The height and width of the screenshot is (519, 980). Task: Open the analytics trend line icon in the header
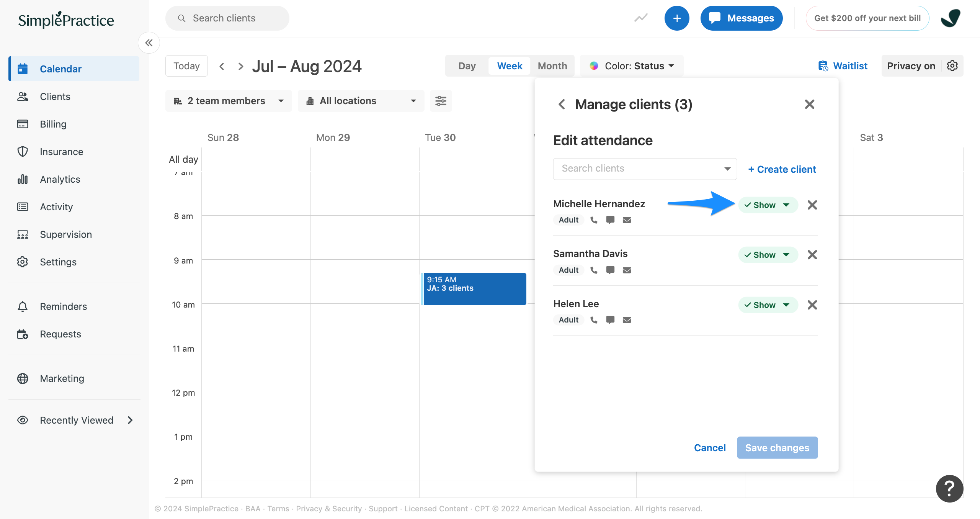click(x=641, y=18)
